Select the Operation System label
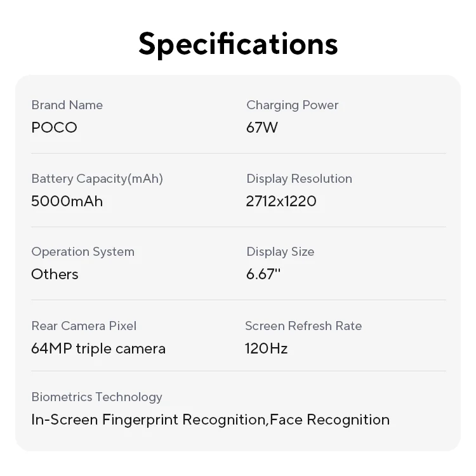 pyautogui.click(x=83, y=251)
